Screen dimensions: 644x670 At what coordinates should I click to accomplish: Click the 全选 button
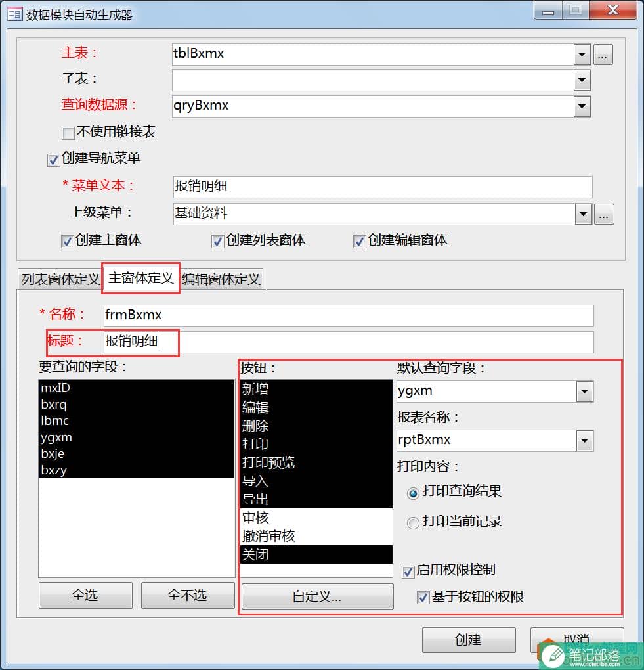pyautogui.click(x=85, y=595)
